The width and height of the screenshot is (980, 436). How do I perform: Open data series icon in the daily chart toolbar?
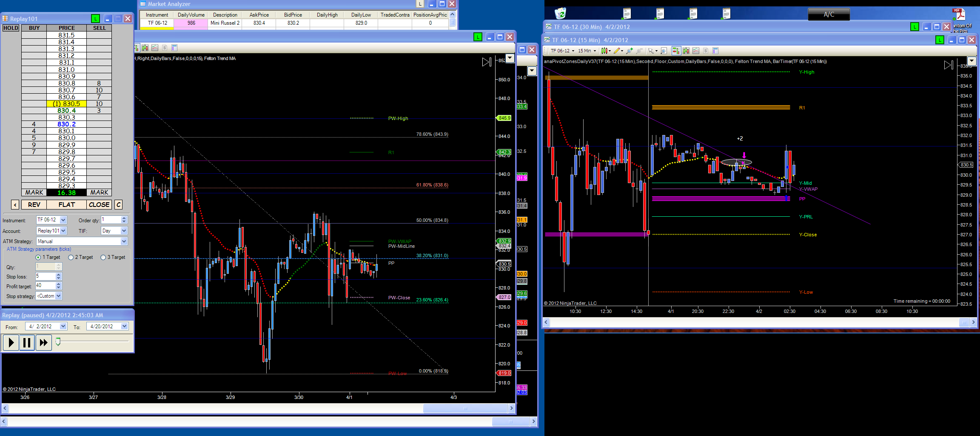145,48
